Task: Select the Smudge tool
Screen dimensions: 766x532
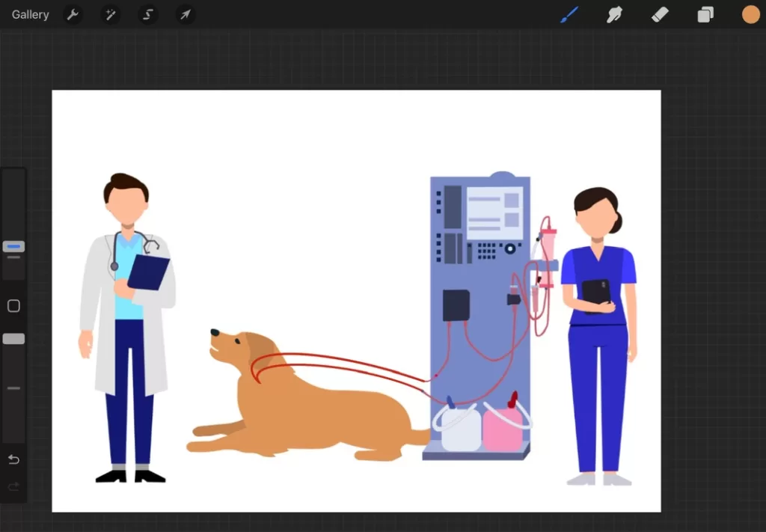Action: pos(615,15)
